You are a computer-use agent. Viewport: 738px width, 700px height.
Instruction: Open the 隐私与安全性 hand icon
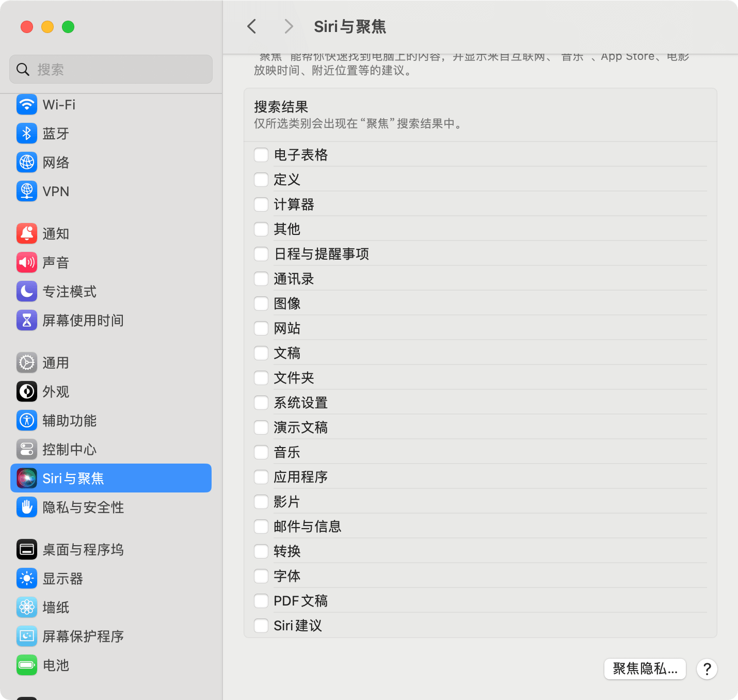[27, 507]
